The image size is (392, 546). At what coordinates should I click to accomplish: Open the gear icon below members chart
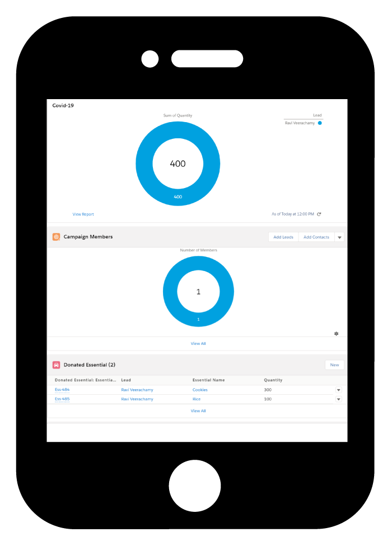point(336,334)
